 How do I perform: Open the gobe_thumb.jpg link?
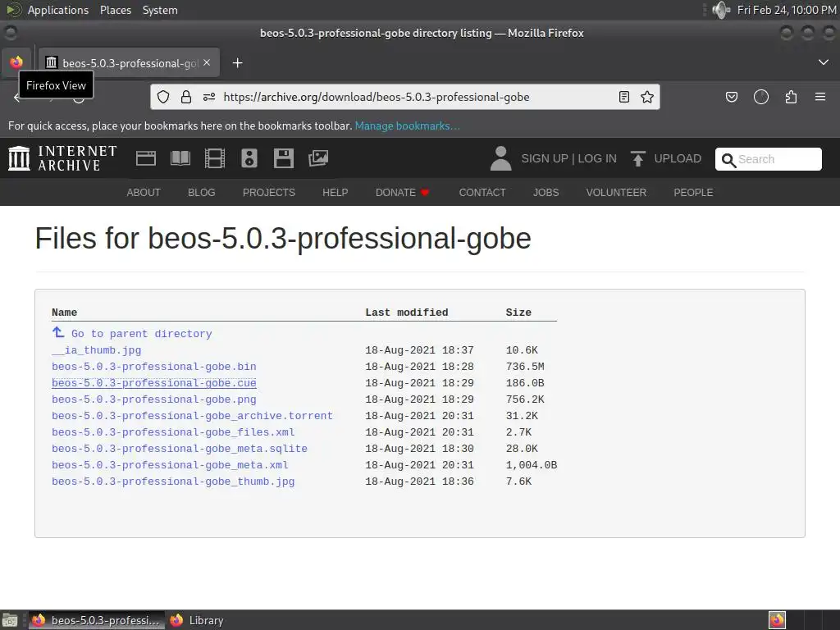click(173, 482)
